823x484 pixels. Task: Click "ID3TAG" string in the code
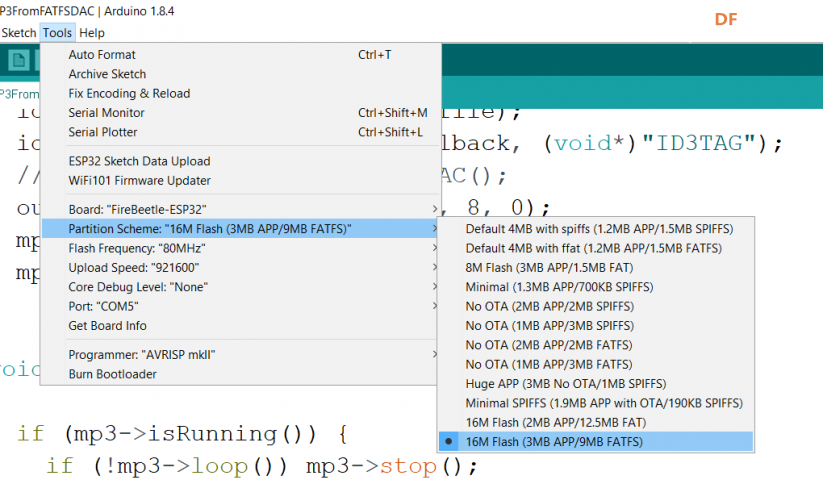699,143
